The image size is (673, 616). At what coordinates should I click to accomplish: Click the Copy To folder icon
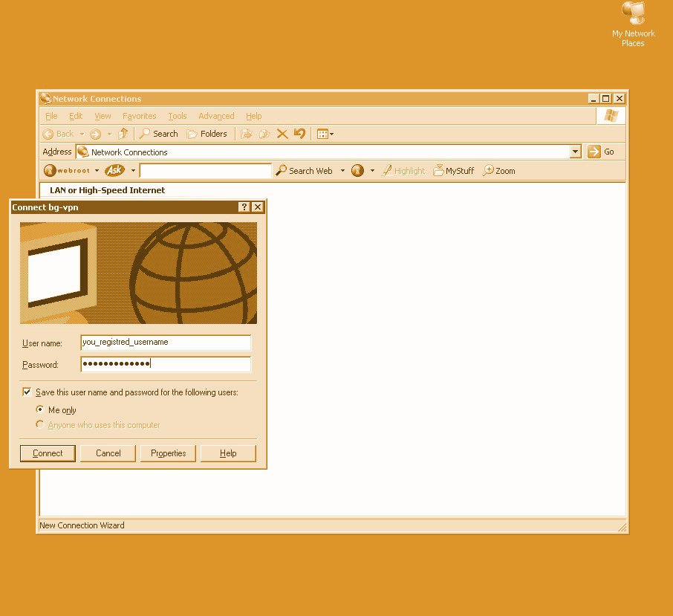(x=264, y=134)
